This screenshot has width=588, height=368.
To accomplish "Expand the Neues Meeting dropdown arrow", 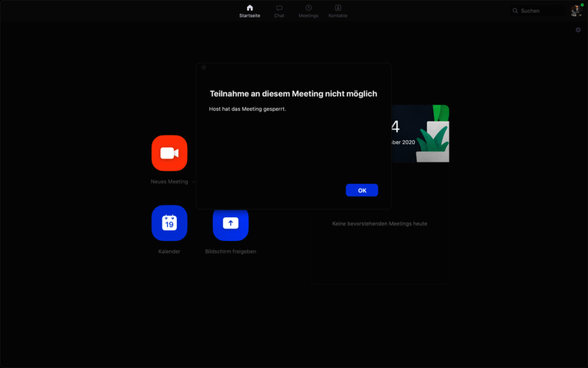I will click(x=194, y=182).
